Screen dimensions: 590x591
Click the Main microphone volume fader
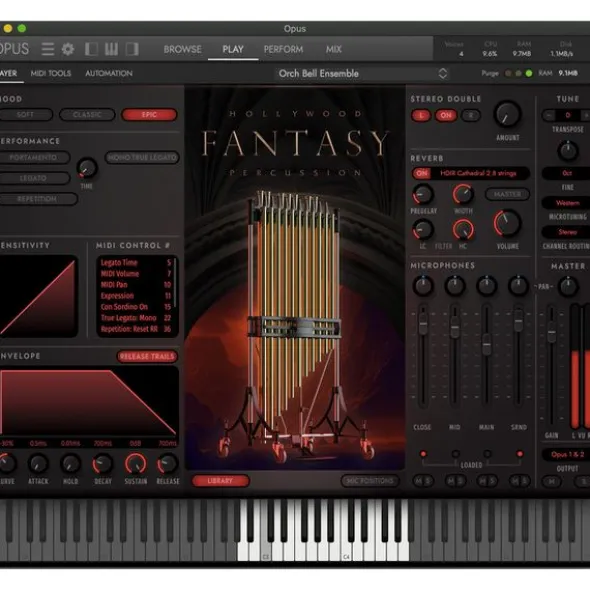487,344
